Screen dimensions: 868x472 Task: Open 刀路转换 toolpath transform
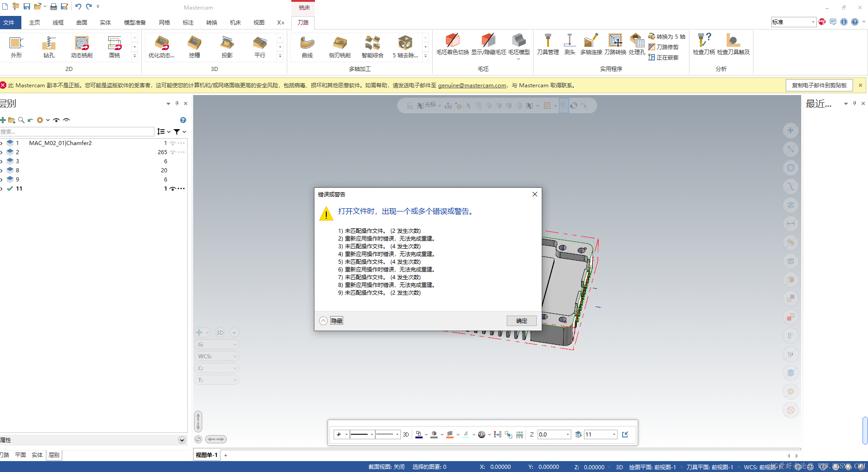[x=615, y=45]
